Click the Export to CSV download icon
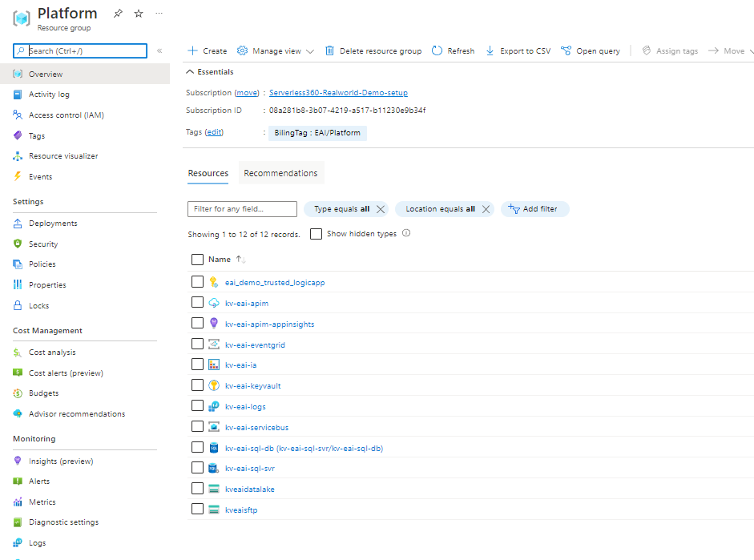Viewport: 754px width, 560px height. 490,50
